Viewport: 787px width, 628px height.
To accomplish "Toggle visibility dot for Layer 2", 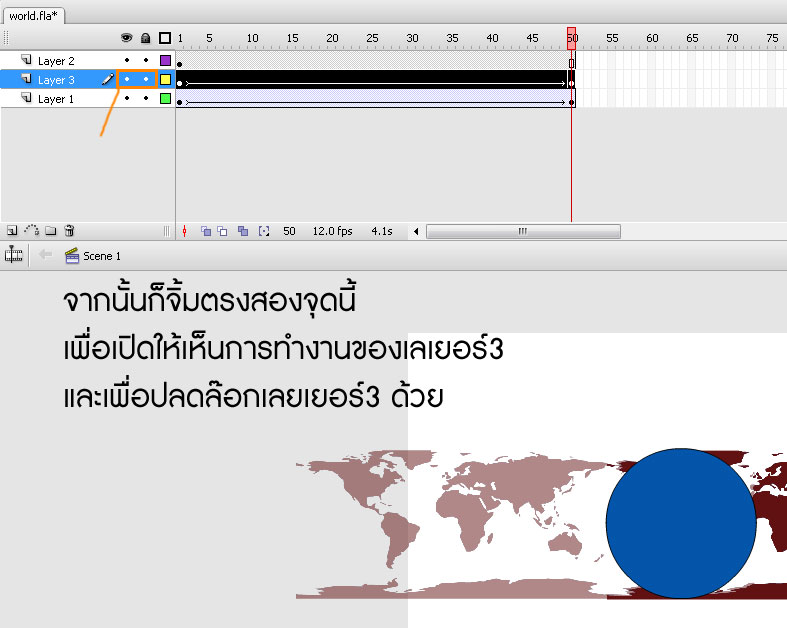I will [127, 60].
